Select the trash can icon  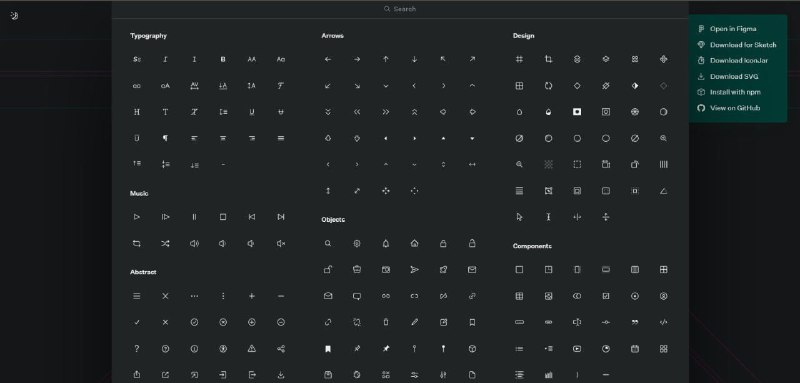tap(386, 322)
